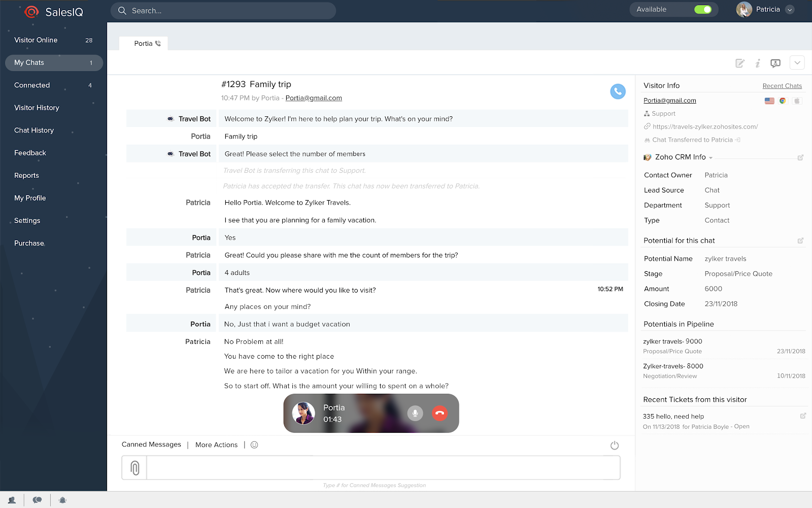Click Patricia's profile avatar in the top bar
The height and width of the screenshot is (508, 812).
click(x=744, y=10)
